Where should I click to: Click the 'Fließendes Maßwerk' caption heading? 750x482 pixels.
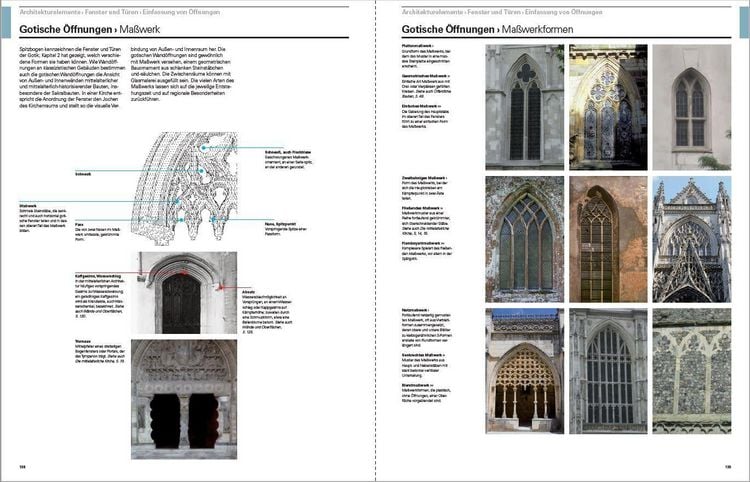pyautogui.click(x=422, y=208)
